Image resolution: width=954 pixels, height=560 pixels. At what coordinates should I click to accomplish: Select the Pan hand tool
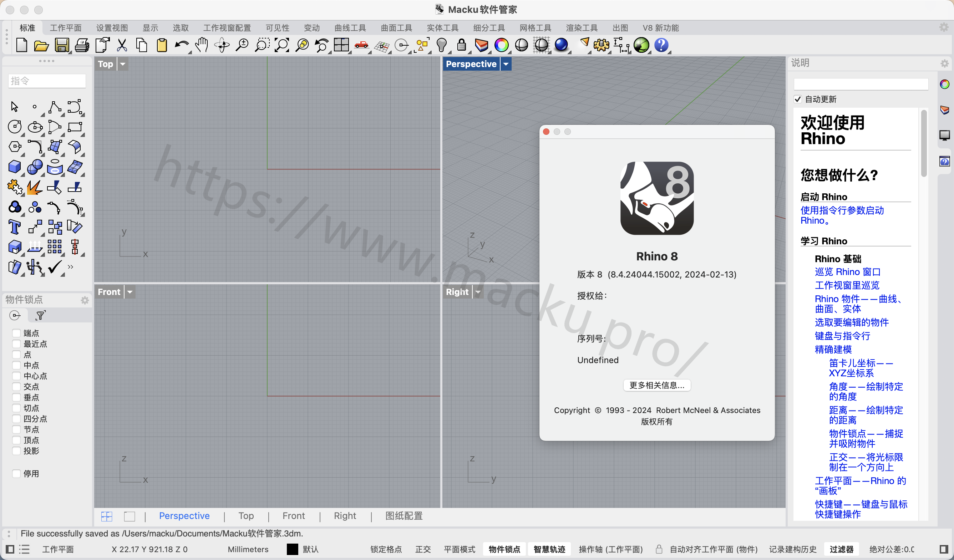[x=202, y=45]
